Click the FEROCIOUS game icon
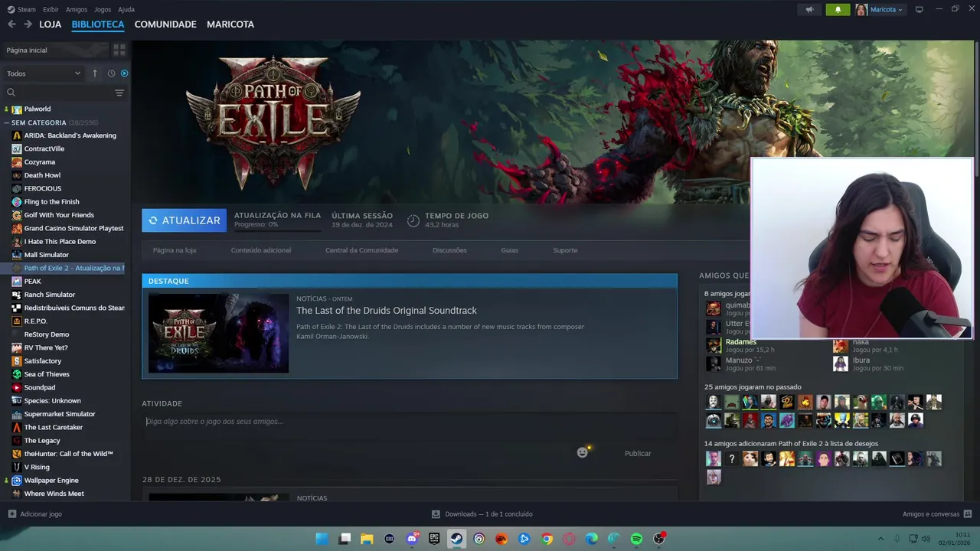This screenshot has width=980, height=551. (x=17, y=188)
